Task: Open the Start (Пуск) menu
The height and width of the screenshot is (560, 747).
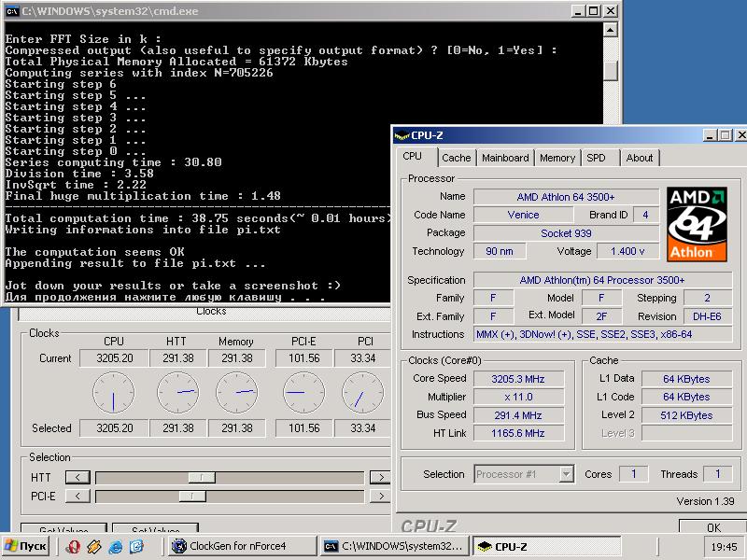Action: pyautogui.click(x=26, y=546)
